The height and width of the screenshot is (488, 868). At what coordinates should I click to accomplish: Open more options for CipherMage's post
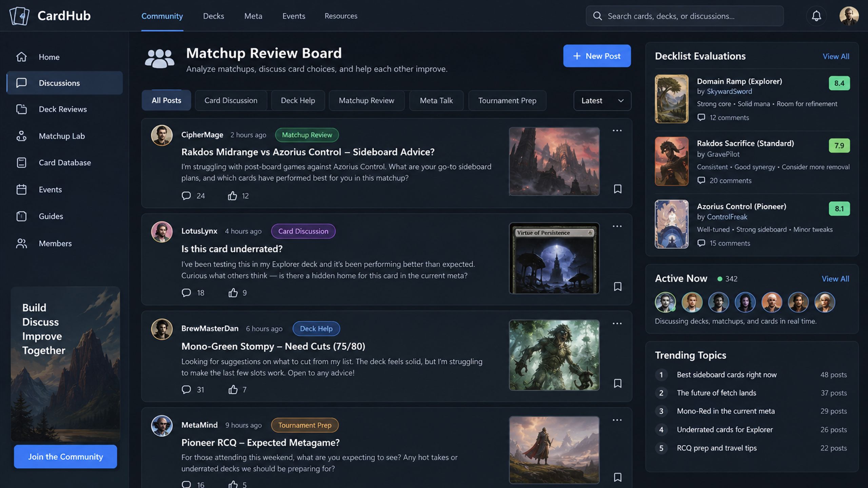[617, 130]
